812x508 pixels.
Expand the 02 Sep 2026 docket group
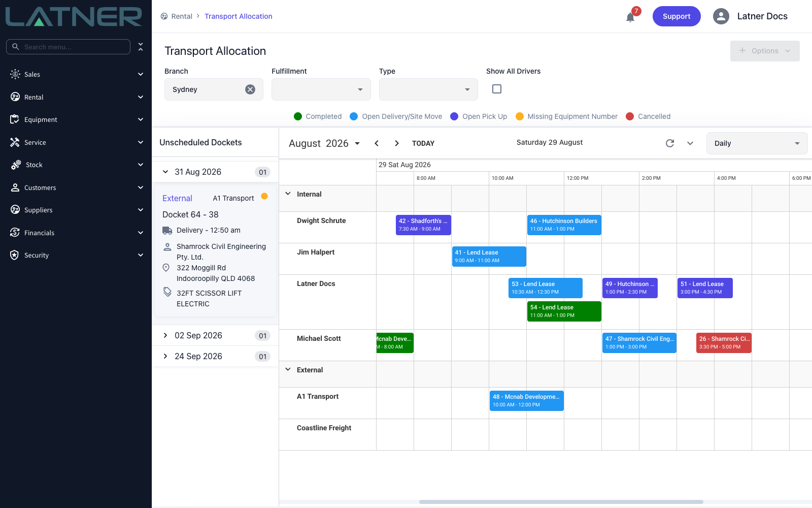[165, 335]
